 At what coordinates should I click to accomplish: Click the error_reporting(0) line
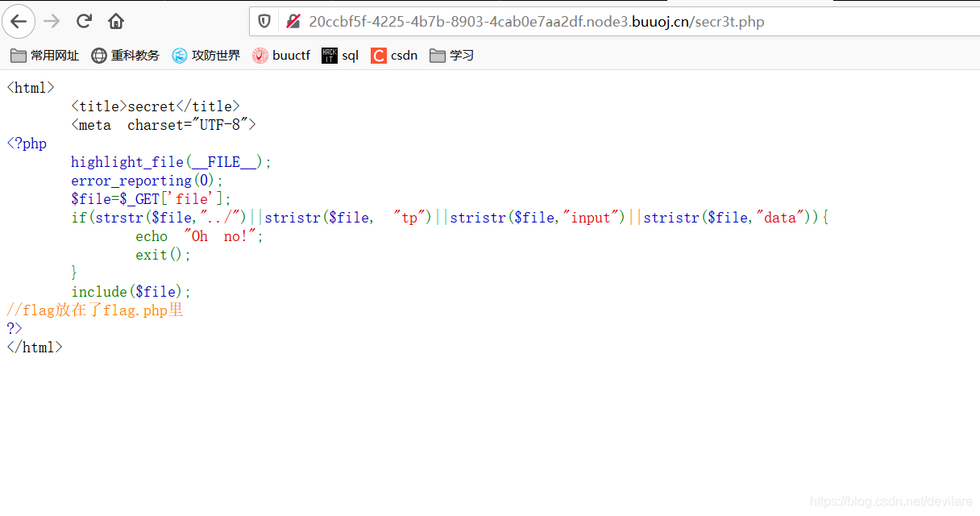coord(147,181)
